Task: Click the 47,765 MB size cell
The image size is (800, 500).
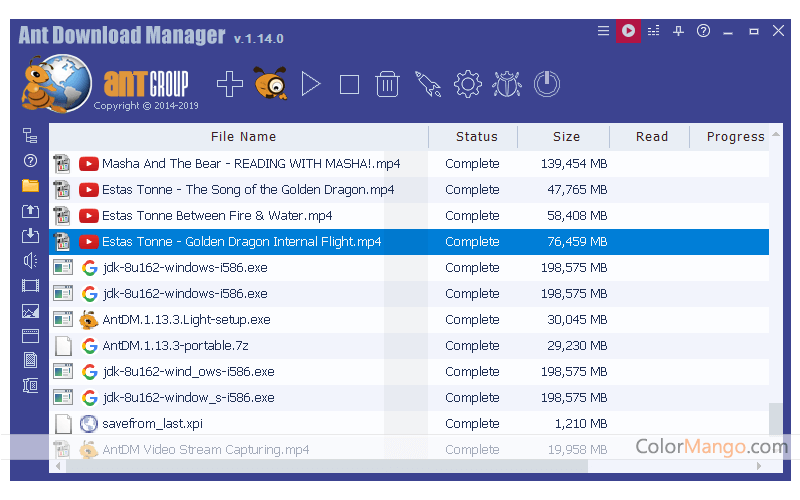Action: click(577, 190)
